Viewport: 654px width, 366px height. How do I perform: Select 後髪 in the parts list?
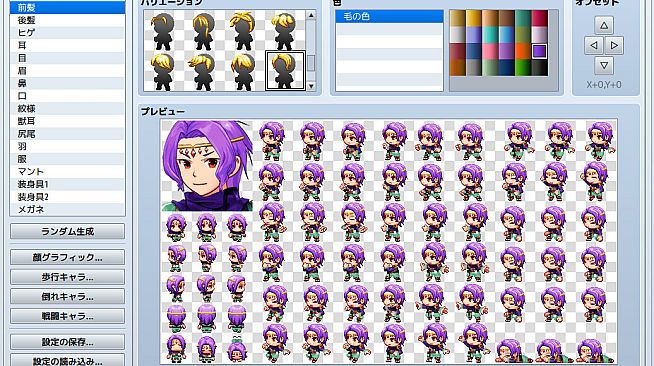pos(67,20)
